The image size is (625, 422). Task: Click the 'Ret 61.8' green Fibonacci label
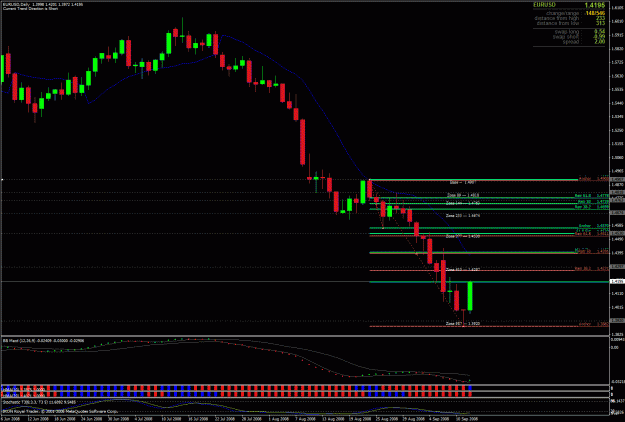(592, 196)
